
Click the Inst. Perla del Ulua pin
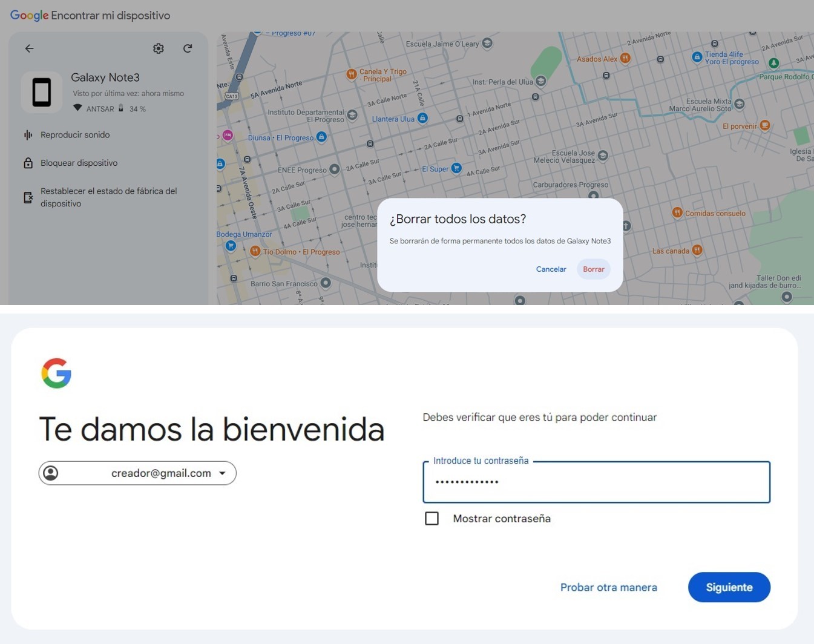click(x=540, y=80)
